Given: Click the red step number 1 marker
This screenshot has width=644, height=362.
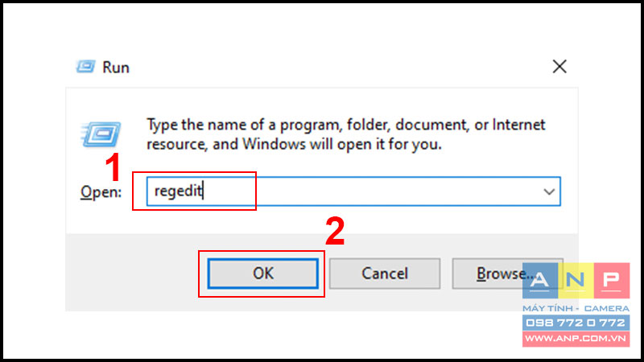Looking at the screenshot, I should tap(113, 167).
